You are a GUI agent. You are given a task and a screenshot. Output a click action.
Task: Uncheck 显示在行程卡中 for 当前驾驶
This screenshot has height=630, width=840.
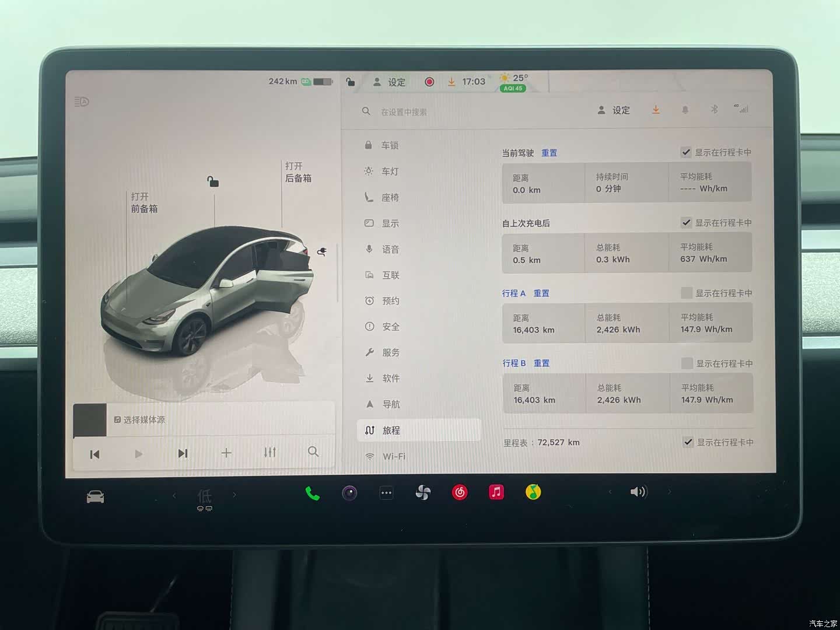pyautogui.click(x=686, y=152)
